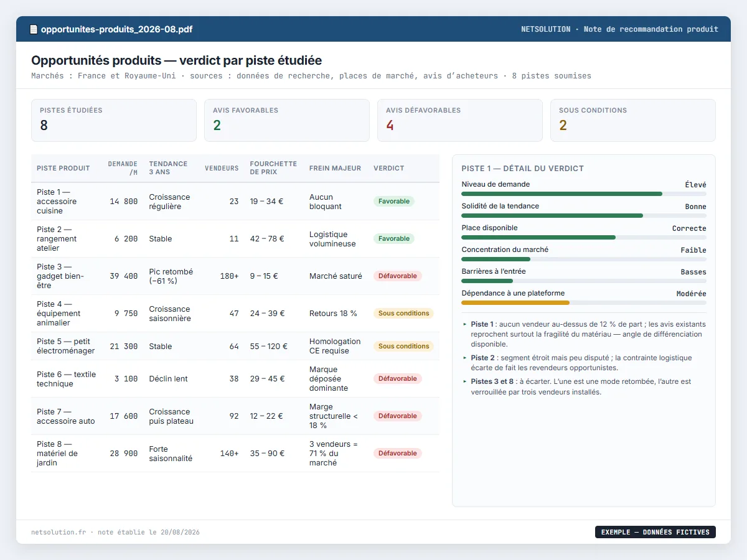
Task: Click the Avis défavorables summary card
Action: click(460, 121)
